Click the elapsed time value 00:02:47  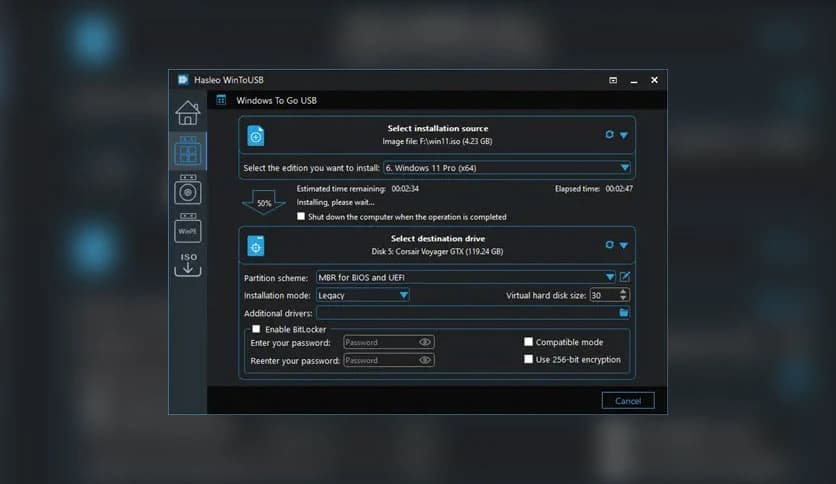(619, 189)
